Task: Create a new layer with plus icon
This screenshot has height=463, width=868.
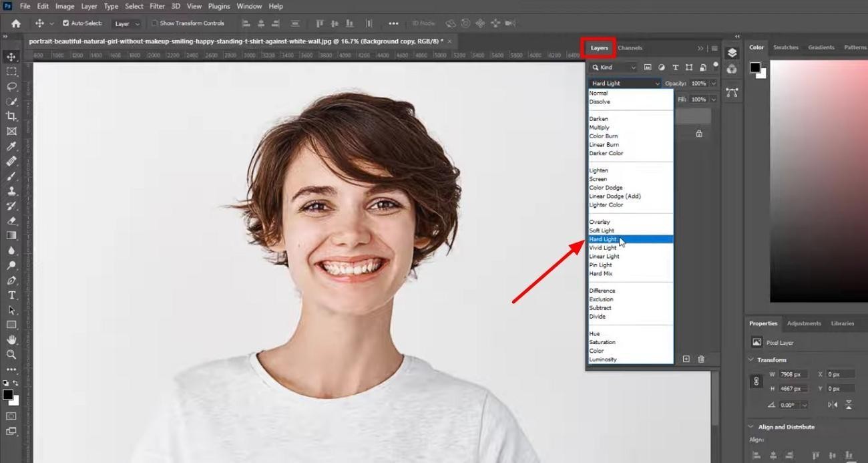Action: click(686, 359)
